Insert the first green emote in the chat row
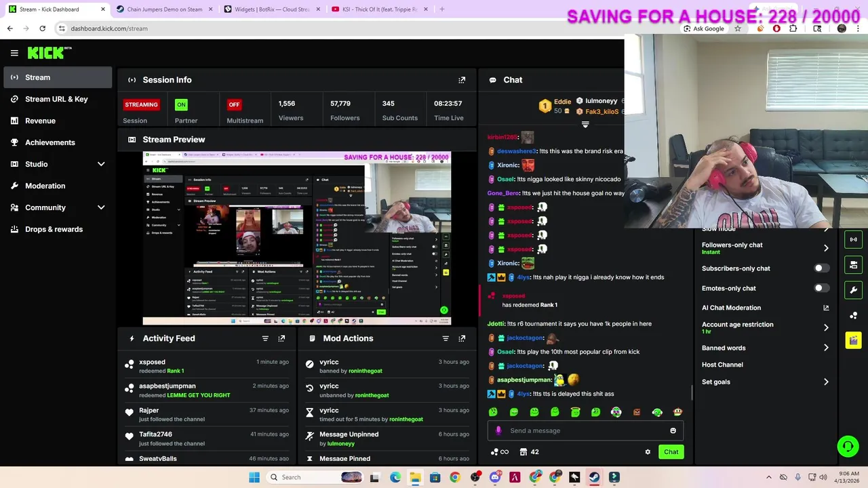Image resolution: width=868 pixels, height=488 pixels. [x=493, y=412]
